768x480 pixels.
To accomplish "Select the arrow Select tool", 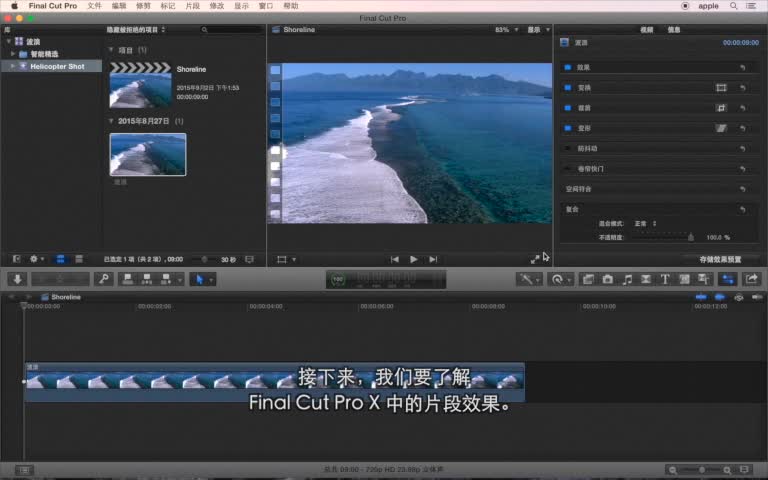I will tap(199, 279).
